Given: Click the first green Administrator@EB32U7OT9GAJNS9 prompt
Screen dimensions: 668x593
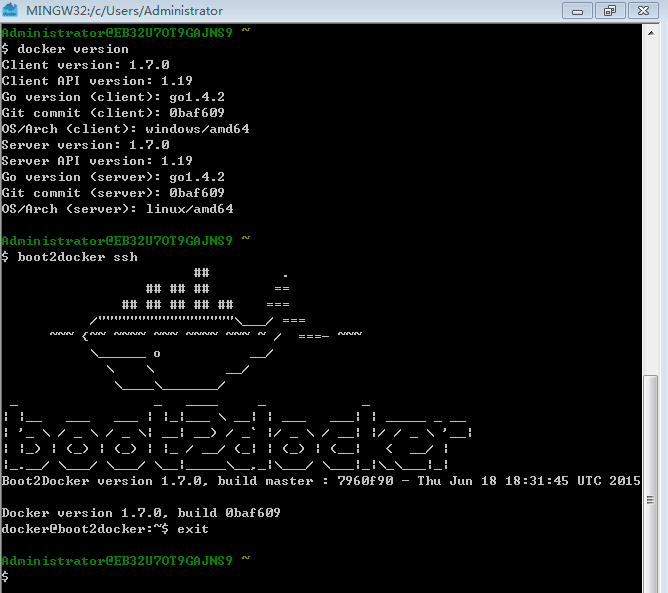Looking at the screenshot, I should point(126,32).
